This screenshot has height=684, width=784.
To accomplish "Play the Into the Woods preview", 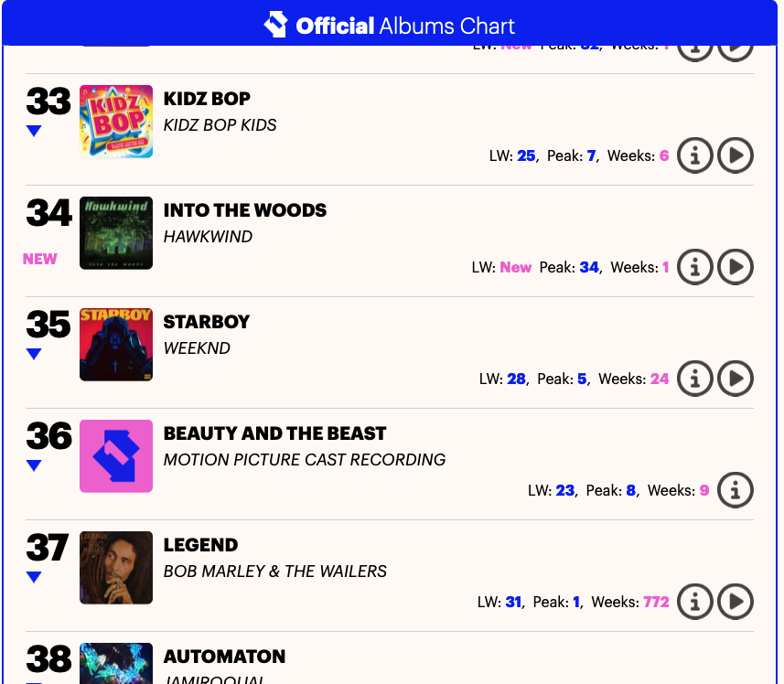I will click(x=736, y=267).
